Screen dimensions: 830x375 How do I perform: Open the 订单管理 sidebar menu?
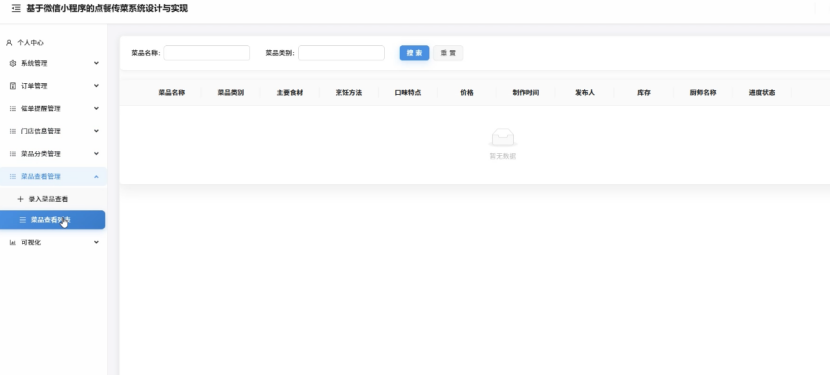tap(53, 86)
